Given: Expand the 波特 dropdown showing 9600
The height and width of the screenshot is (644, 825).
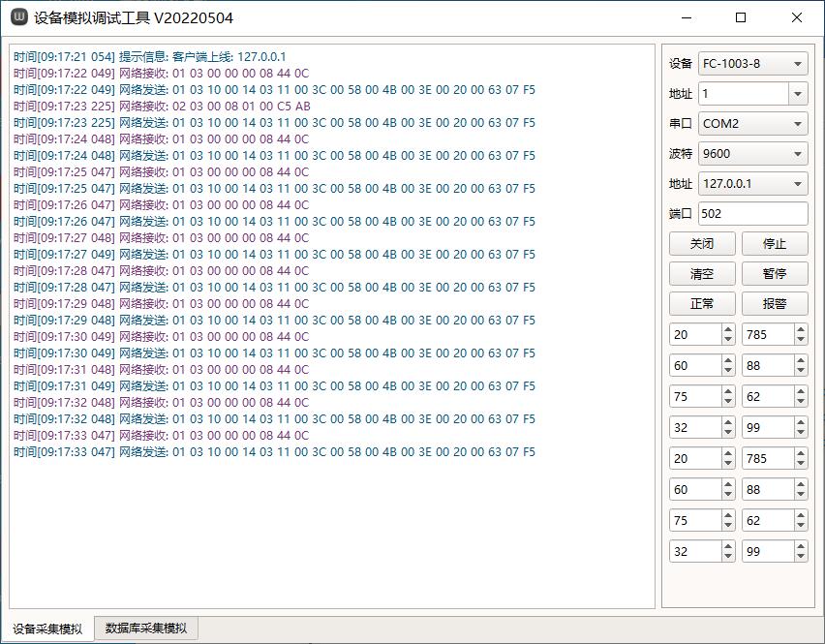Looking at the screenshot, I should point(752,154).
